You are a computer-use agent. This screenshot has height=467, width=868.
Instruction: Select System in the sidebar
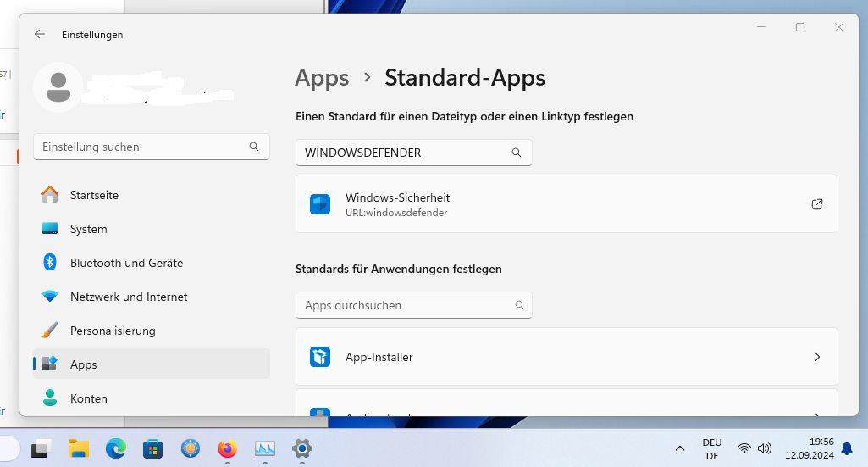click(151, 229)
